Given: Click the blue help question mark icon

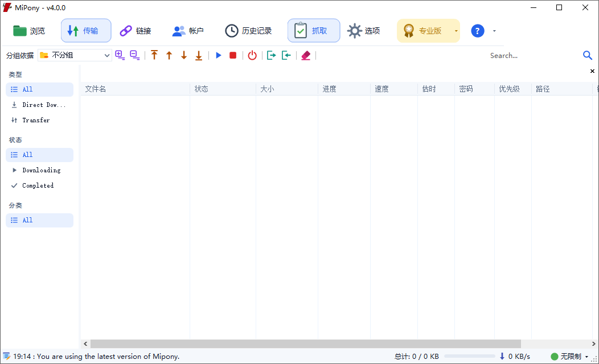Looking at the screenshot, I should tap(478, 31).
